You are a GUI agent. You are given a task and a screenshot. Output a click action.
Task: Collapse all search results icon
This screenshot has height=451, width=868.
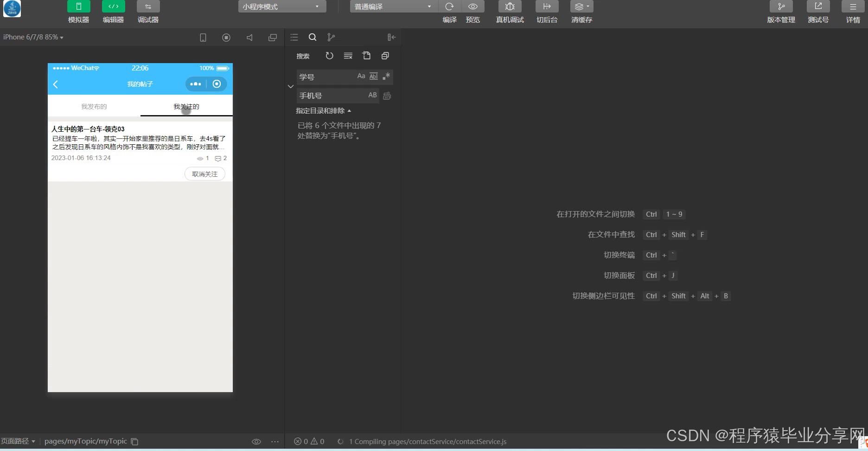click(x=385, y=56)
